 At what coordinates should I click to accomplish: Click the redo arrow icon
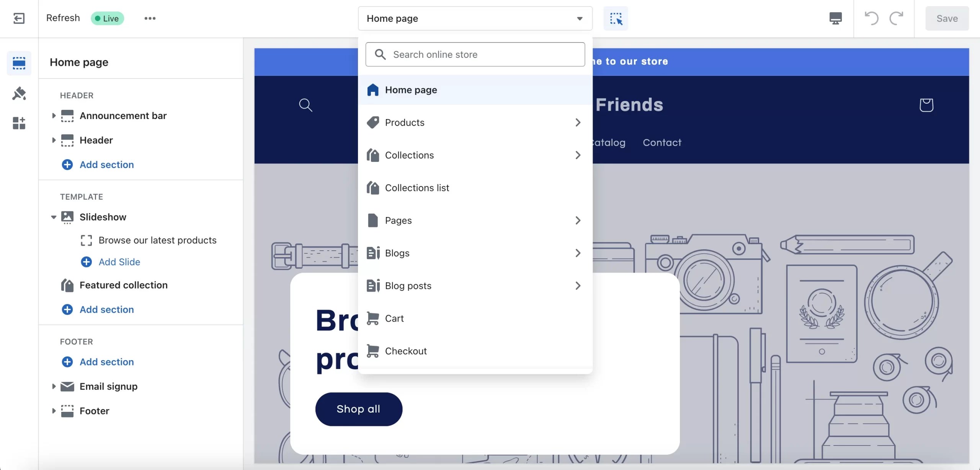tap(896, 18)
